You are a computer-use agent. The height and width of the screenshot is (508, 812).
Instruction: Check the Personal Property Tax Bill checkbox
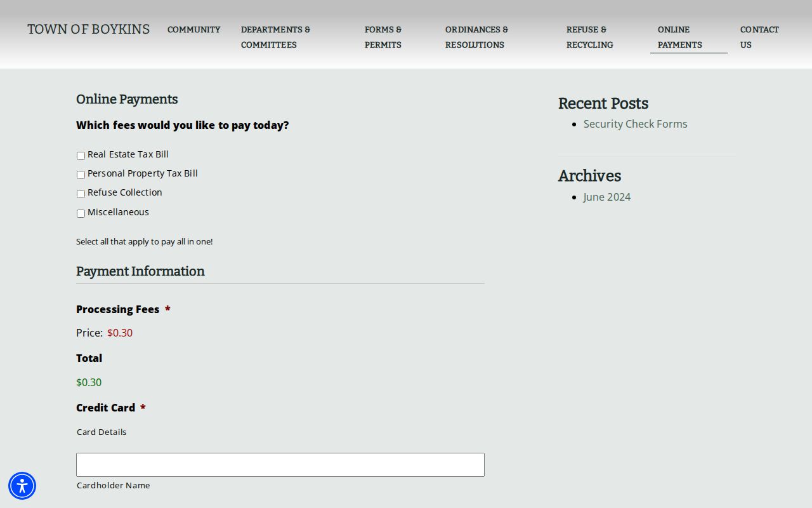81,175
